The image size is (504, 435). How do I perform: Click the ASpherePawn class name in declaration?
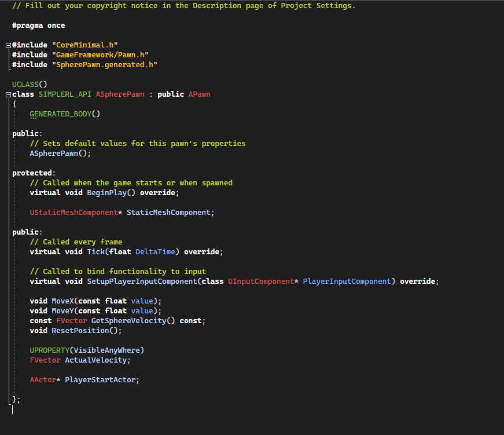120,94
